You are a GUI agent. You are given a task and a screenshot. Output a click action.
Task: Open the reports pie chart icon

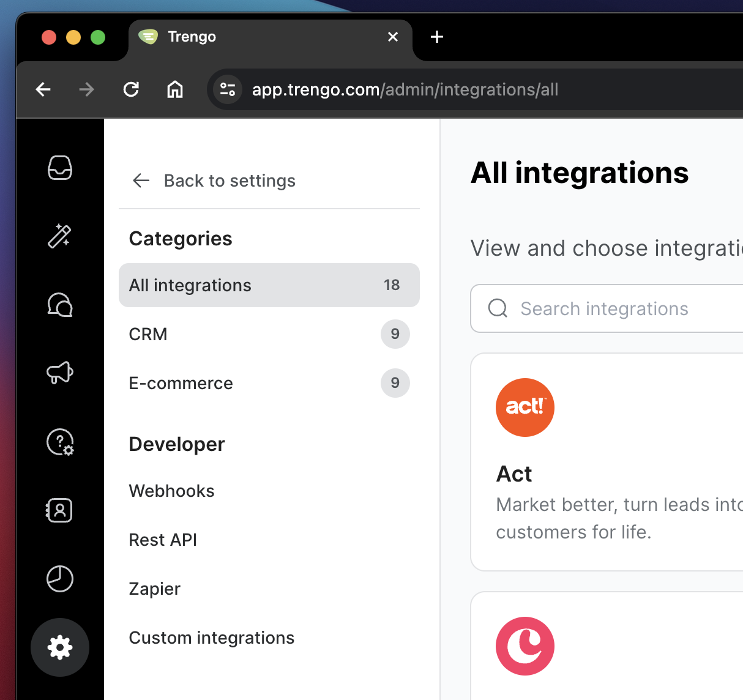point(60,579)
